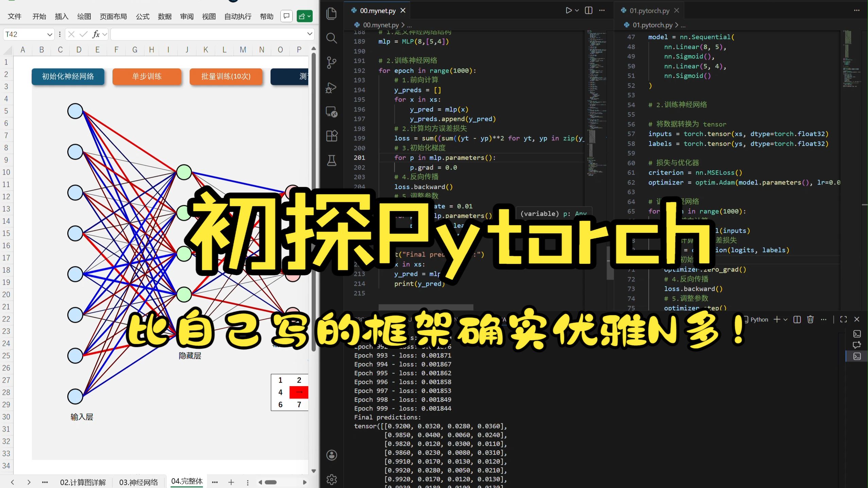Click the Manage gear icon
Viewport: 868px width, 488px height.
331,479
